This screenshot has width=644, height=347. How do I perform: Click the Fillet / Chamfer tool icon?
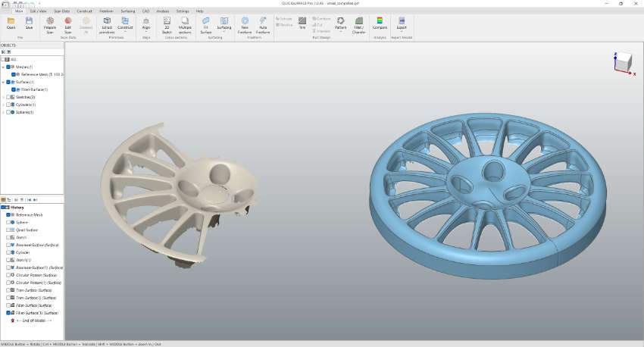coord(358,26)
